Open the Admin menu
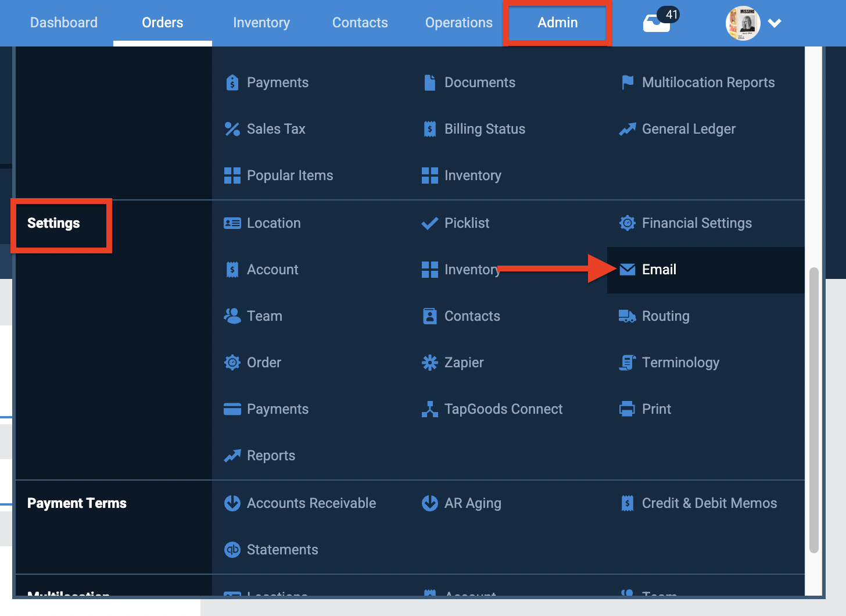This screenshot has height=616, width=846. pos(557,23)
